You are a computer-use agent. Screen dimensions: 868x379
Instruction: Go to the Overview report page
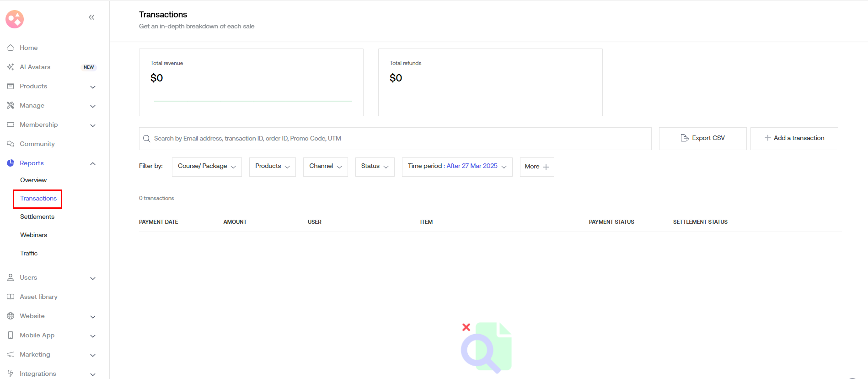coord(33,180)
